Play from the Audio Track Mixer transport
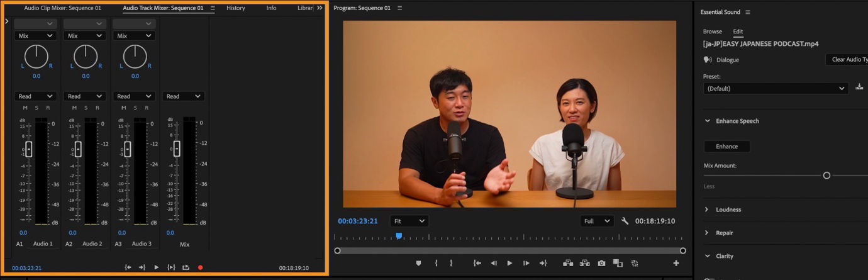Viewport: 868px width, 280px height. [x=157, y=267]
